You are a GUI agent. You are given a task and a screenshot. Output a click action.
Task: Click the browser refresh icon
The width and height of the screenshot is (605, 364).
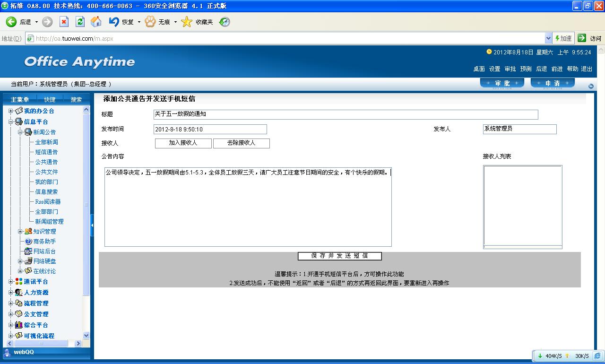80,22
